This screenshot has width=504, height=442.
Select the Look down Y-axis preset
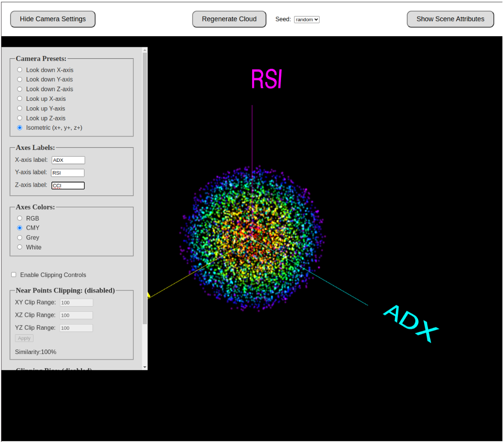point(20,80)
